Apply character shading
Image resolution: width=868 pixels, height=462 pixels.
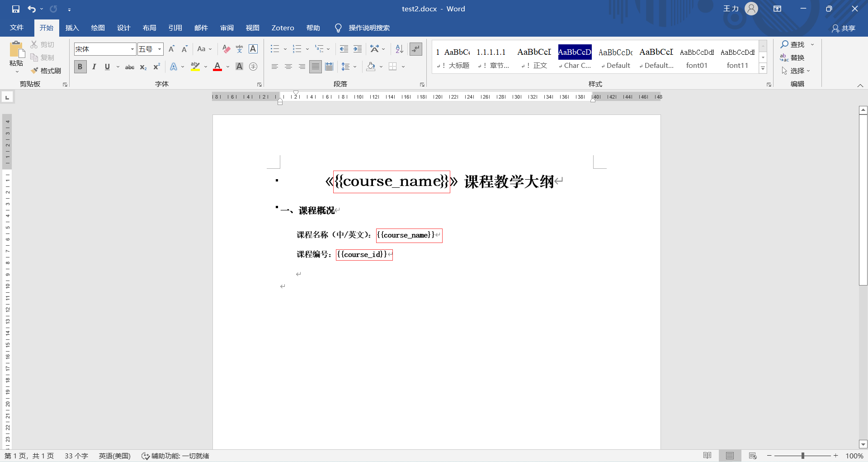pos(240,67)
